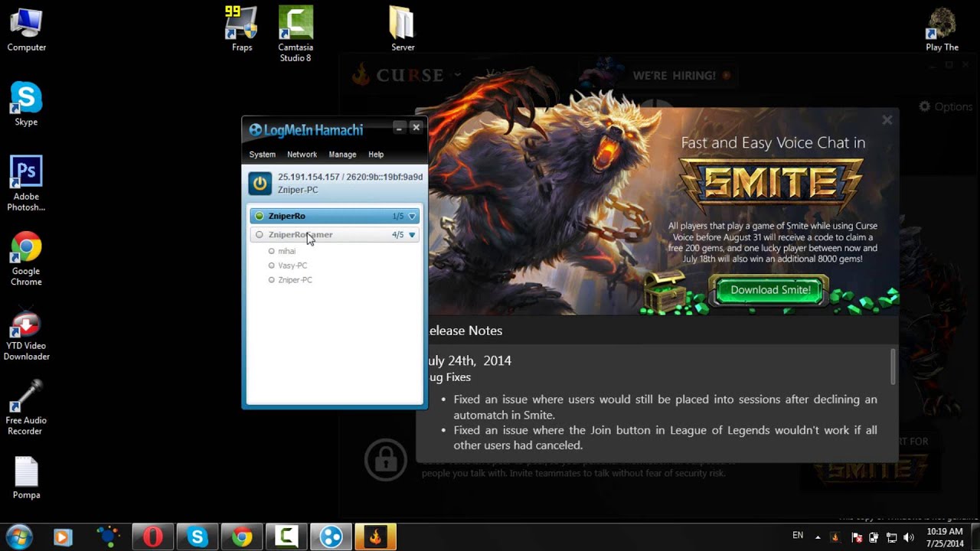Open the Network menu in Hamachi
Screen dimensions: 980x551
click(x=302, y=155)
